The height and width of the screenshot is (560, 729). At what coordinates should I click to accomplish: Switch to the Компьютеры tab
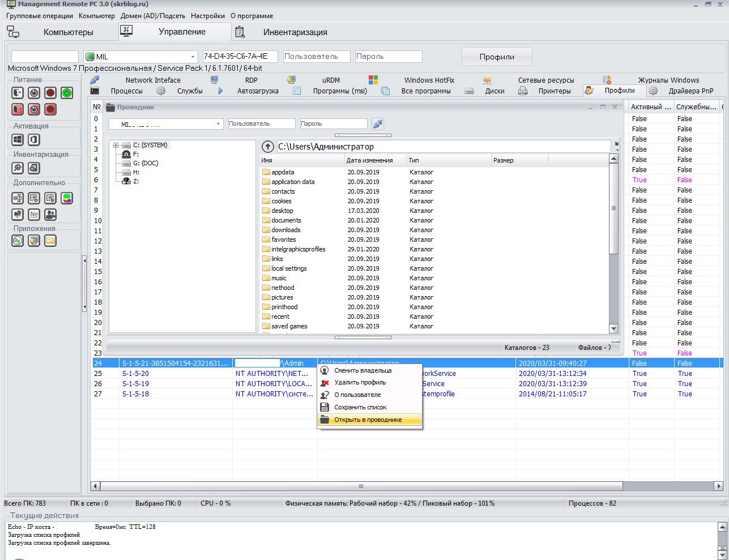point(69,32)
